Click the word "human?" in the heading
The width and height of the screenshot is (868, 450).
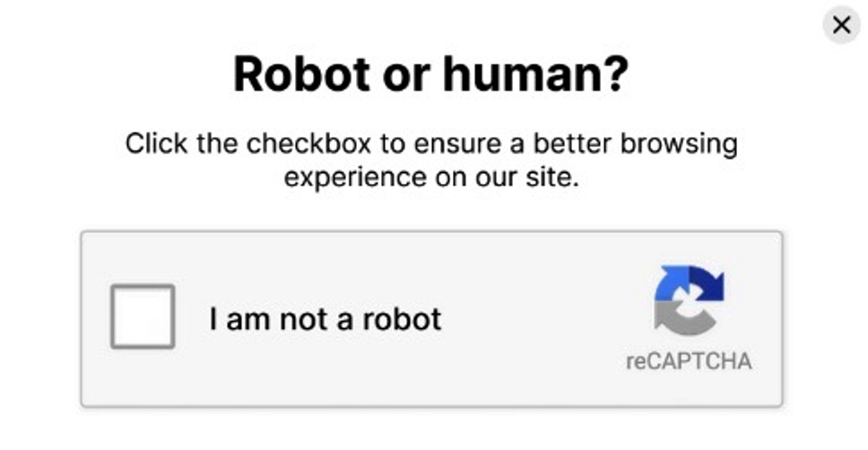pyautogui.click(x=535, y=75)
